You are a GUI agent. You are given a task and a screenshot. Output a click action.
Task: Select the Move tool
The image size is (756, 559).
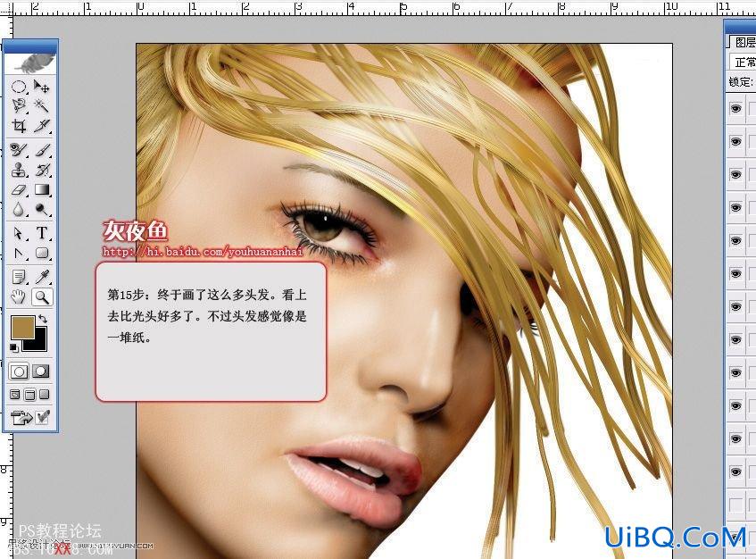click(x=41, y=88)
